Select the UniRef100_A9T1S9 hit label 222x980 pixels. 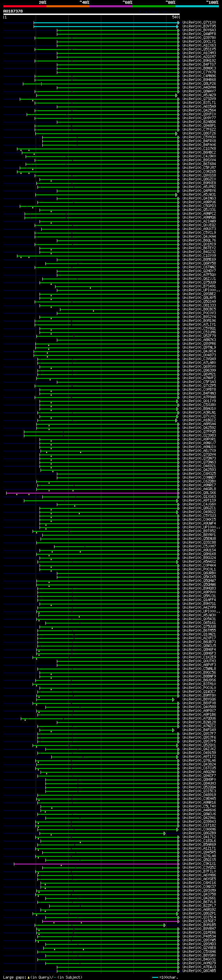click(x=199, y=501)
